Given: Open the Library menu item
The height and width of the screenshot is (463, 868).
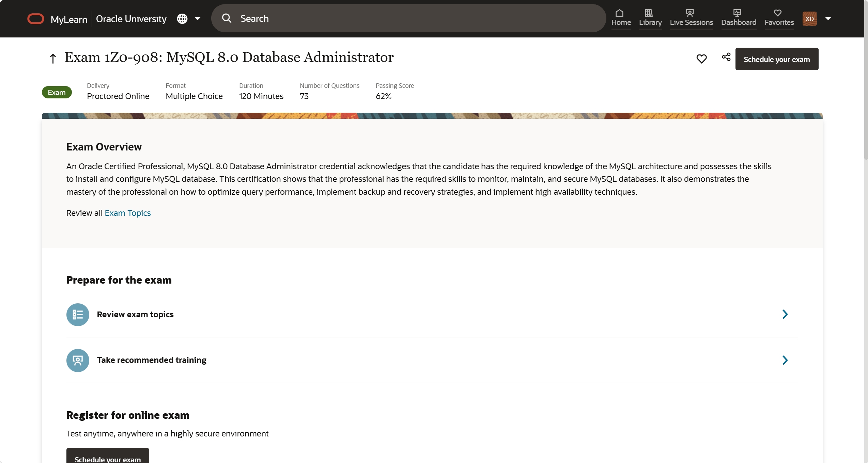Looking at the screenshot, I should [650, 18].
